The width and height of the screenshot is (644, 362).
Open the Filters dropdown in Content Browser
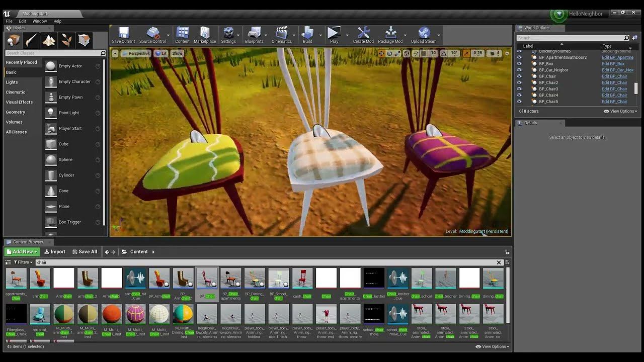click(23, 262)
